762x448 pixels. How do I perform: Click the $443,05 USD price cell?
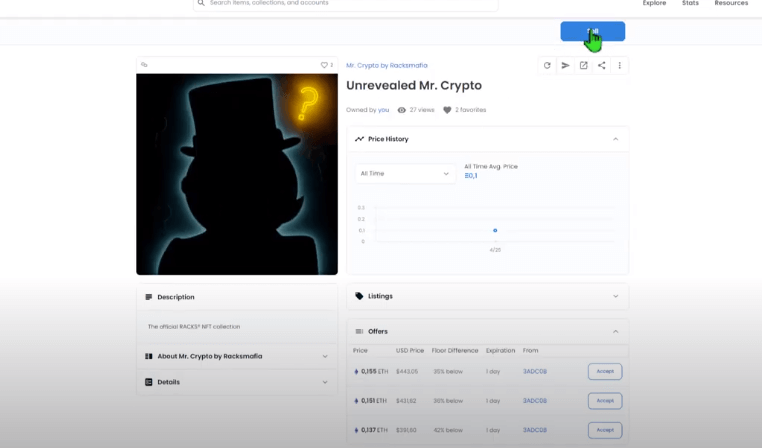click(407, 371)
